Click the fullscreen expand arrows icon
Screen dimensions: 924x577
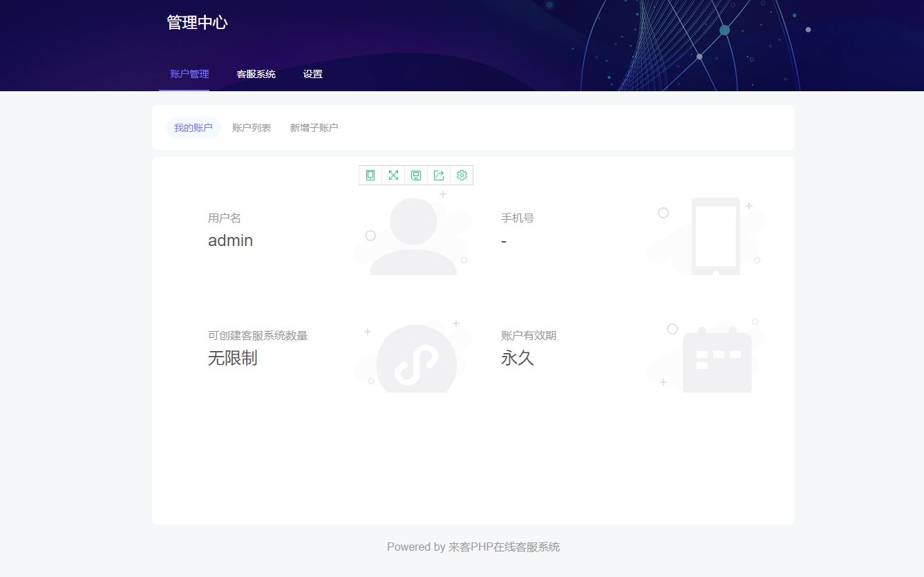point(393,175)
